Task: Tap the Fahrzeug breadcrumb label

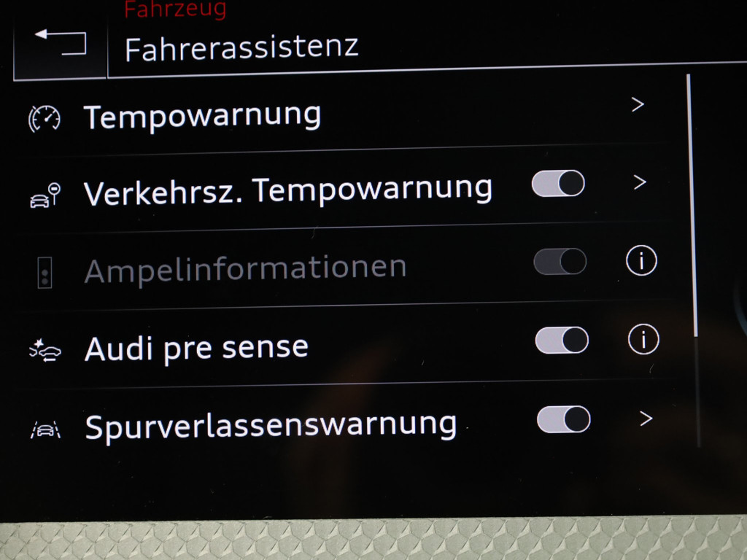Action: point(175,9)
